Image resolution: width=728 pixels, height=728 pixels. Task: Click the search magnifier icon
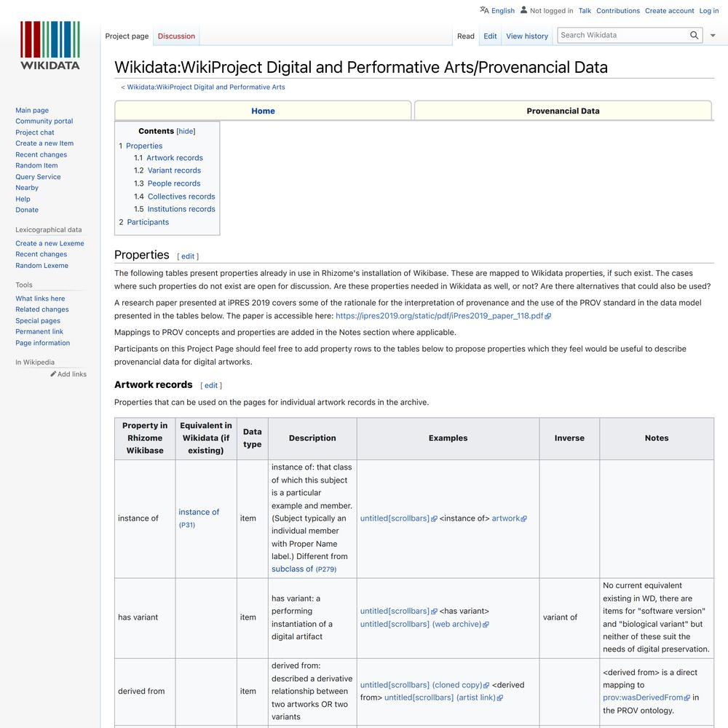coord(694,35)
